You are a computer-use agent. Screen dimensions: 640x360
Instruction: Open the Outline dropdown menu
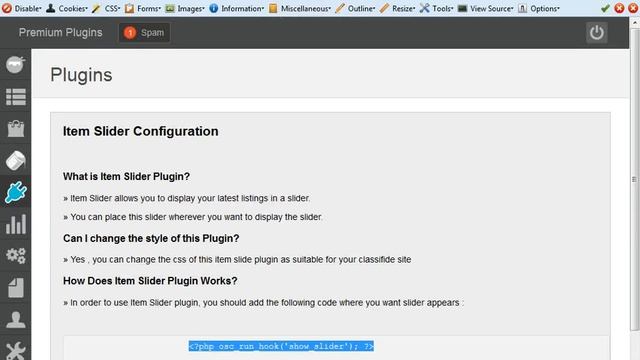[x=356, y=8]
